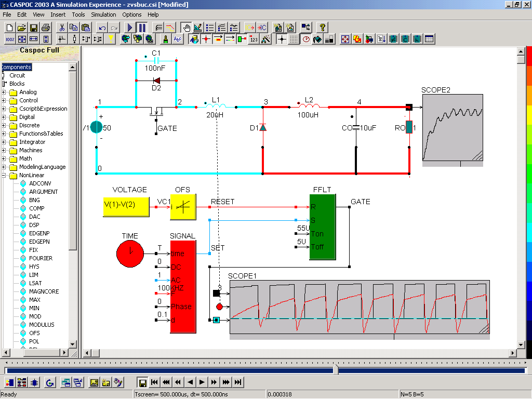The image size is (532, 399).
Task: Open the table grid icon in toolbar
Action: coord(429,39)
